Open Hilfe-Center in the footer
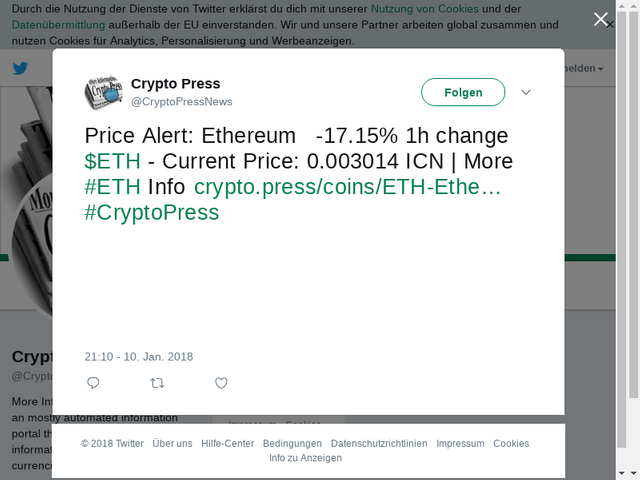 coord(227,444)
